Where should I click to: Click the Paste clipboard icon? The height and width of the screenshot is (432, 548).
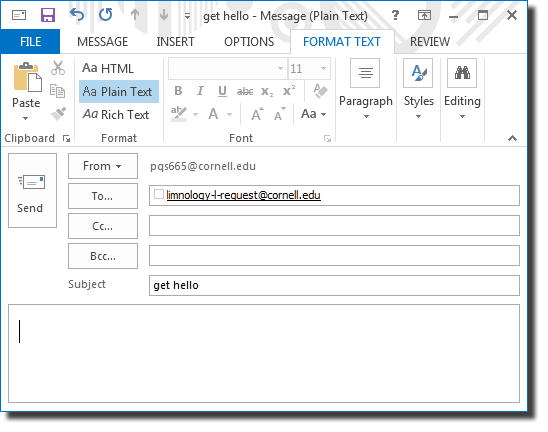(27, 78)
